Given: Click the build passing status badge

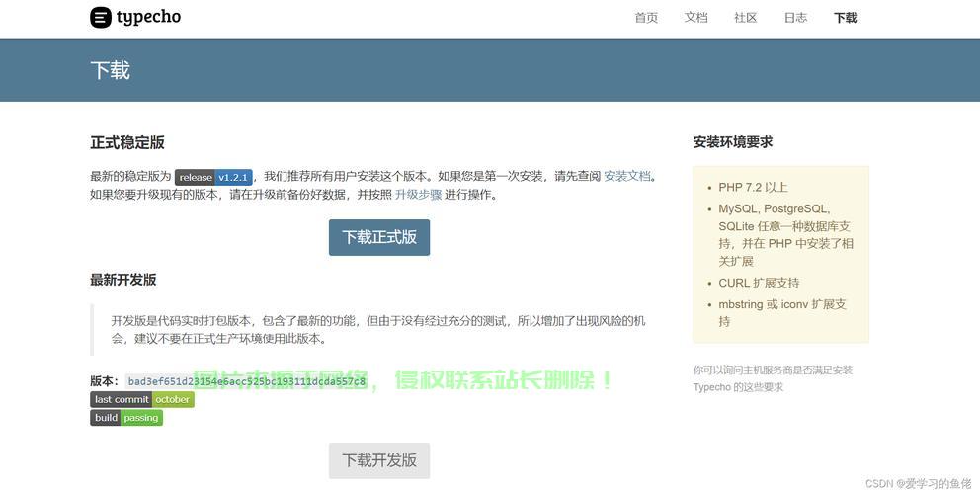Looking at the screenshot, I should [x=126, y=418].
